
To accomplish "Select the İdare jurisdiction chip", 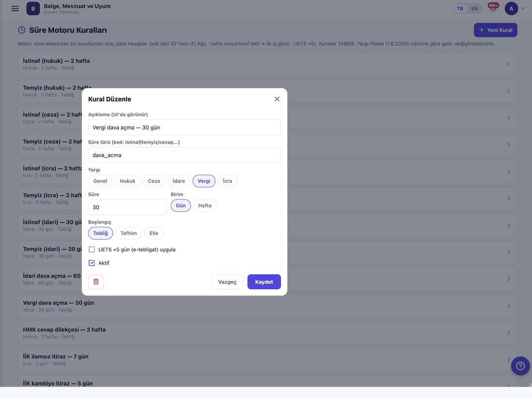I will [x=179, y=181].
